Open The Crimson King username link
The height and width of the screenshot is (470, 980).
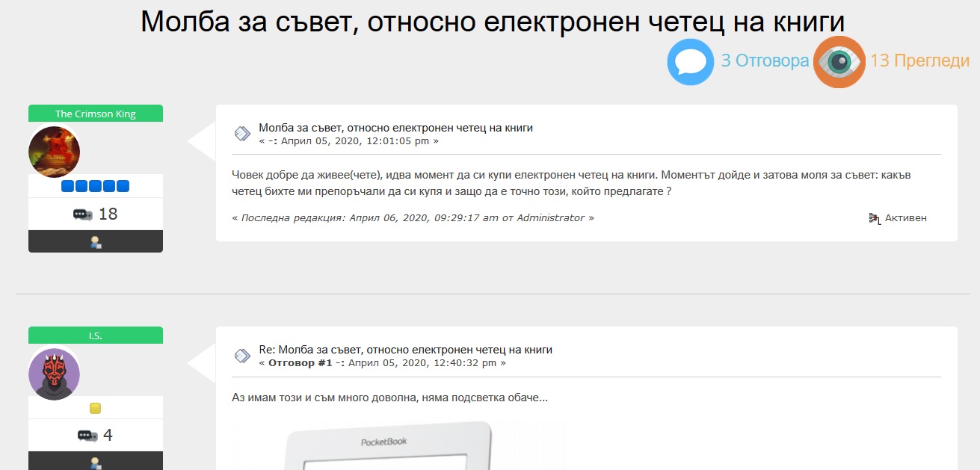click(96, 114)
